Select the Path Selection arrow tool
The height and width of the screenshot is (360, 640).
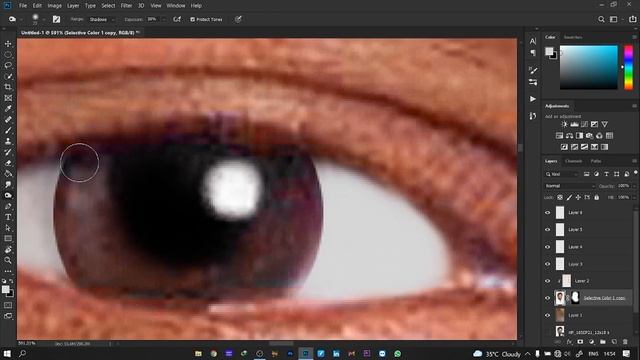8,228
